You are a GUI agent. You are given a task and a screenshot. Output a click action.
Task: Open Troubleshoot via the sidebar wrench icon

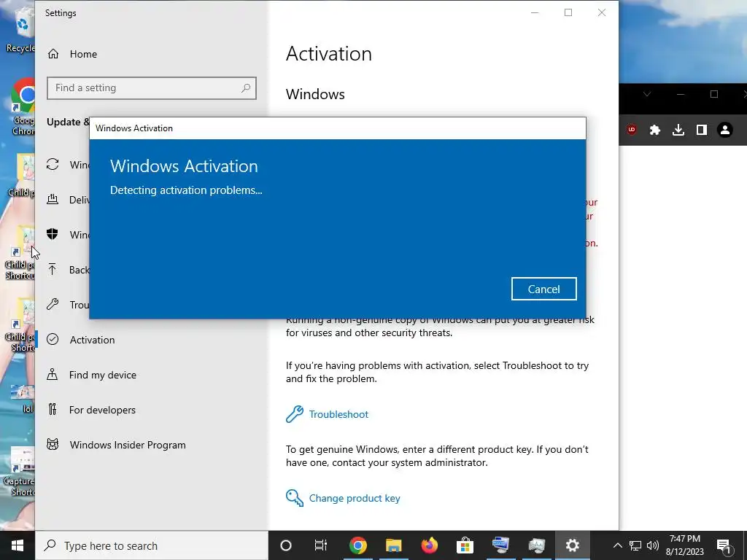(x=53, y=304)
